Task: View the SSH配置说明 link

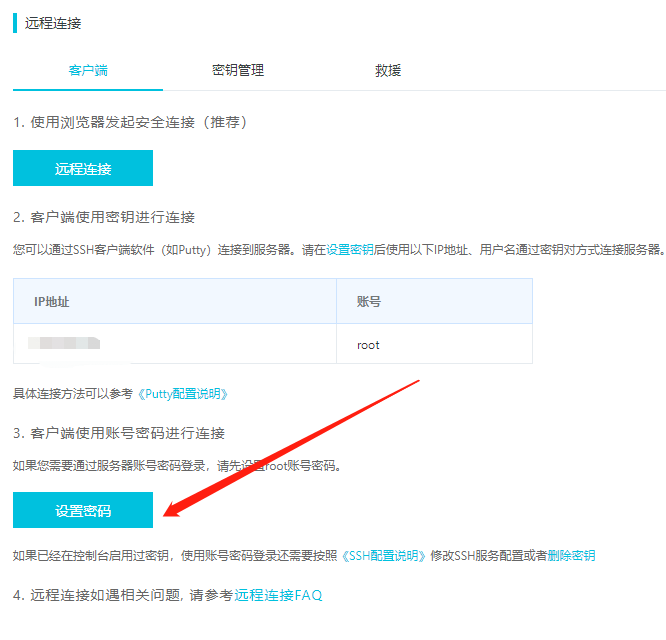Action: point(386,555)
